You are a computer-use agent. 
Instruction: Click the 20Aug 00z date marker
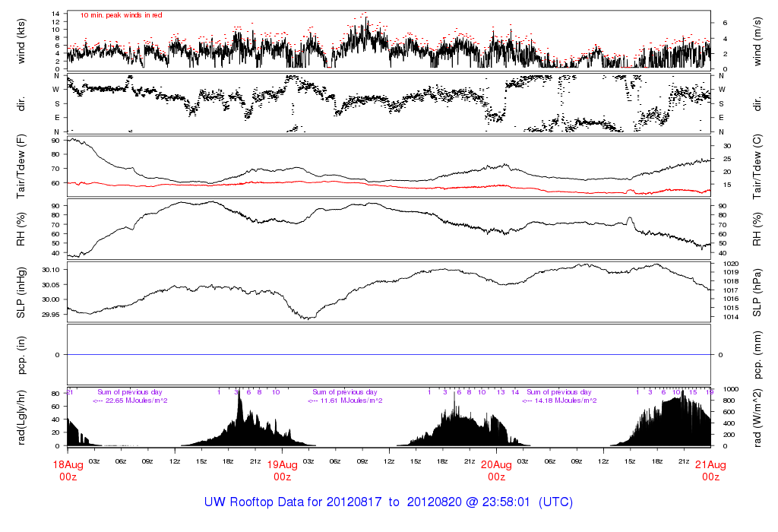click(x=496, y=470)
